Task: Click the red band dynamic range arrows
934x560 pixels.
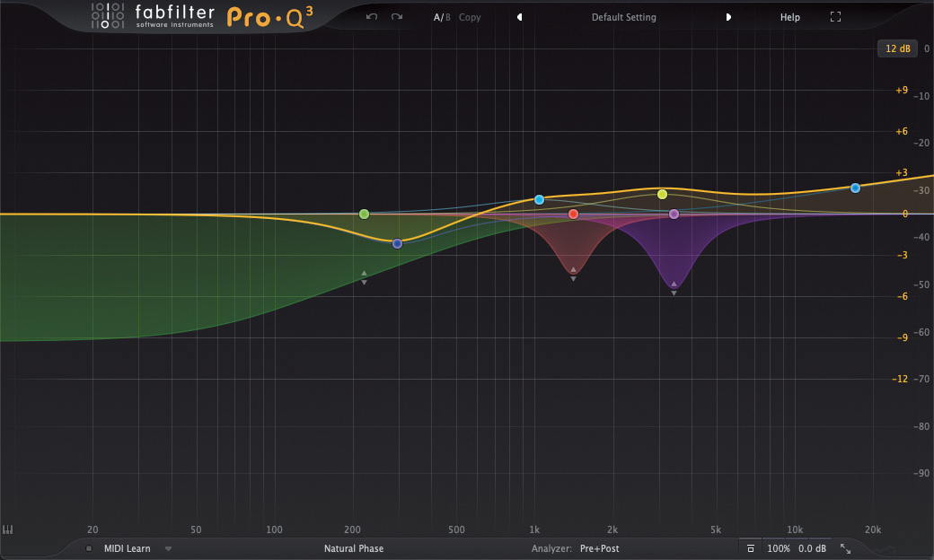Action: (x=573, y=275)
